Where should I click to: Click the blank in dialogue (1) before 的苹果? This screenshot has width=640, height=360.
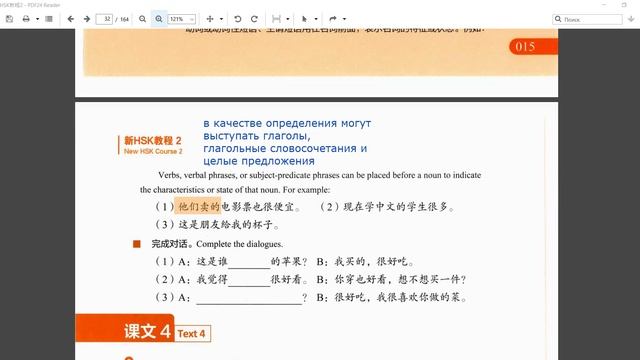click(x=249, y=262)
